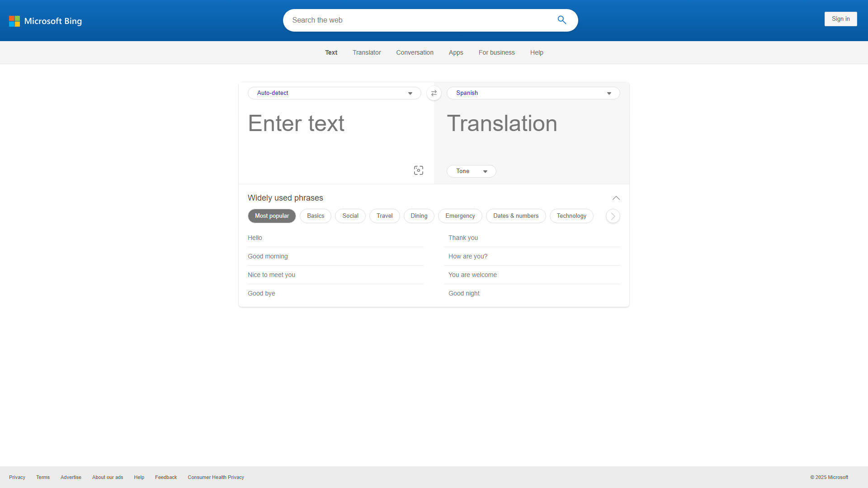Click the magnifier search icon
Screen dimensions: 868x488
point(561,20)
